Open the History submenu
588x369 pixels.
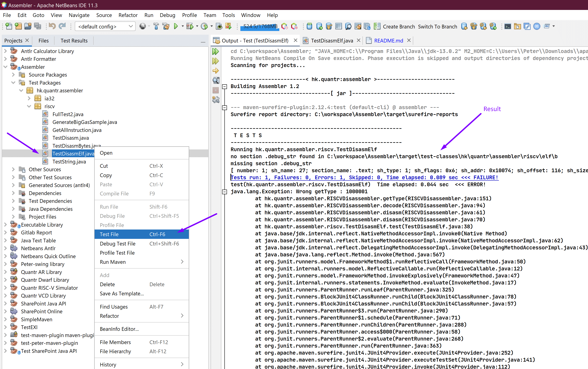coord(141,364)
